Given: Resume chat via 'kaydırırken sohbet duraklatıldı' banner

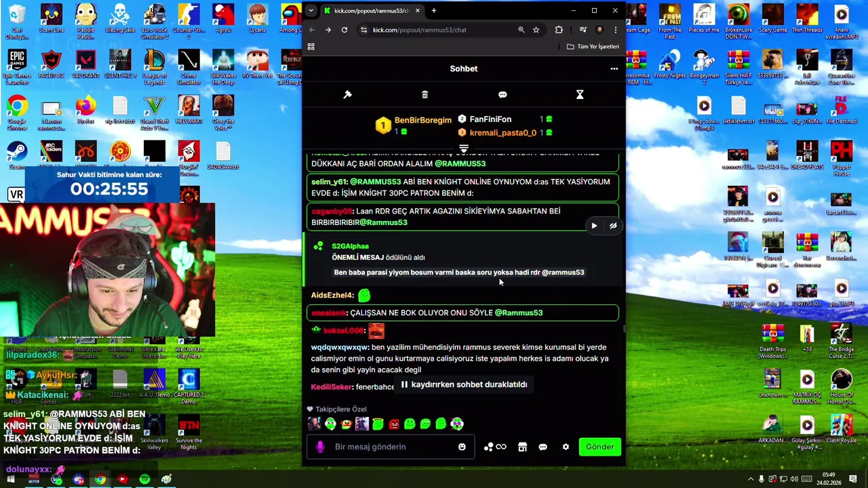Looking at the screenshot, I should (x=464, y=384).
